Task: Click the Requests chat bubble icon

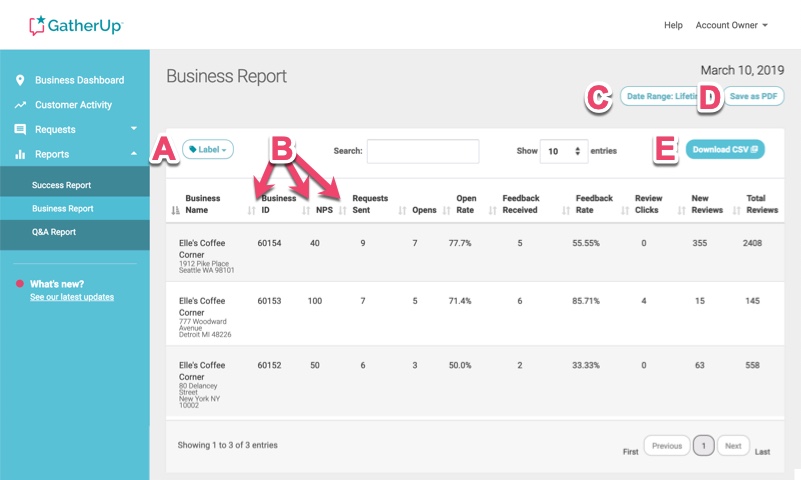Action: coord(20,129)
